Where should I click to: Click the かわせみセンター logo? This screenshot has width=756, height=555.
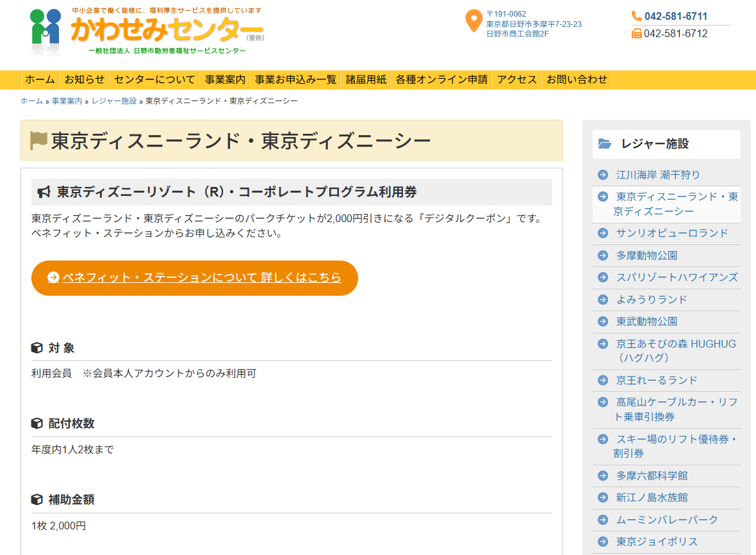pos(146,31)
